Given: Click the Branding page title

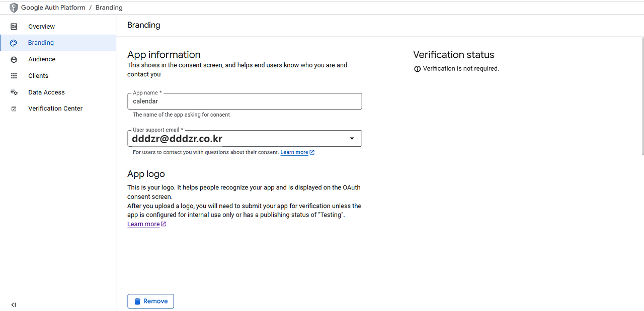Looking at the screenshot, I should tap(144, 25).
